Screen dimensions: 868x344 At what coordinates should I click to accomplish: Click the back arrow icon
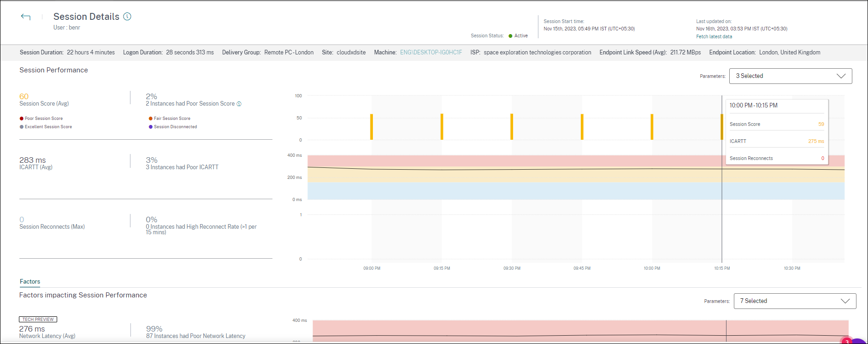26,17
